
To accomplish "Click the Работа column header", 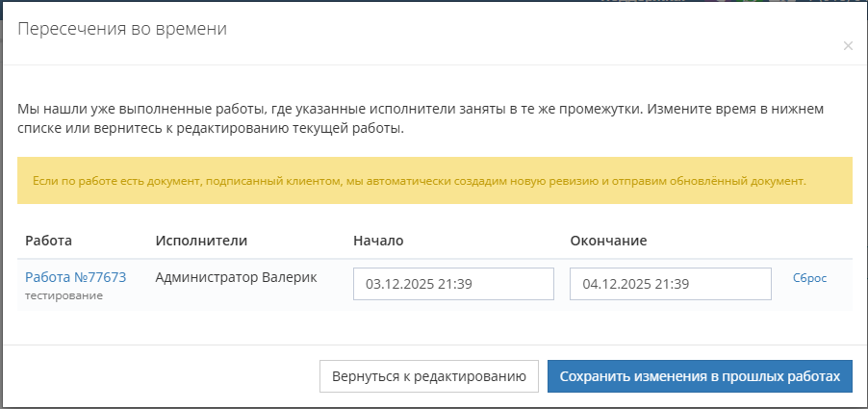I will [49, 240].
